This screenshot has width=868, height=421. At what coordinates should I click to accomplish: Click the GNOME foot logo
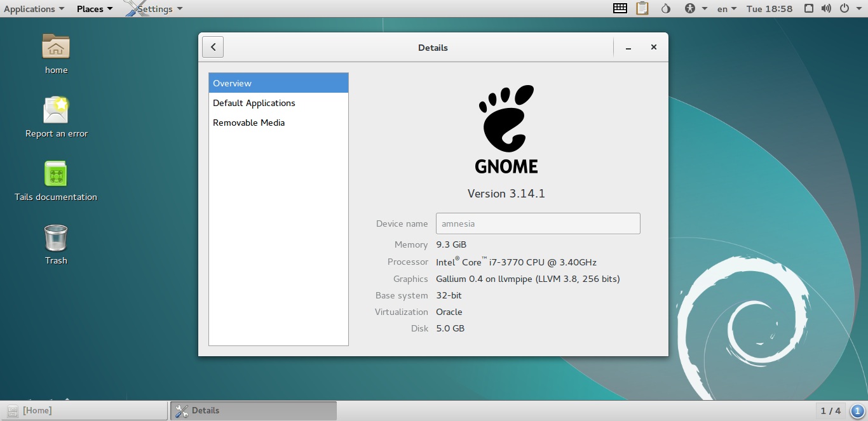coord(506,129)
